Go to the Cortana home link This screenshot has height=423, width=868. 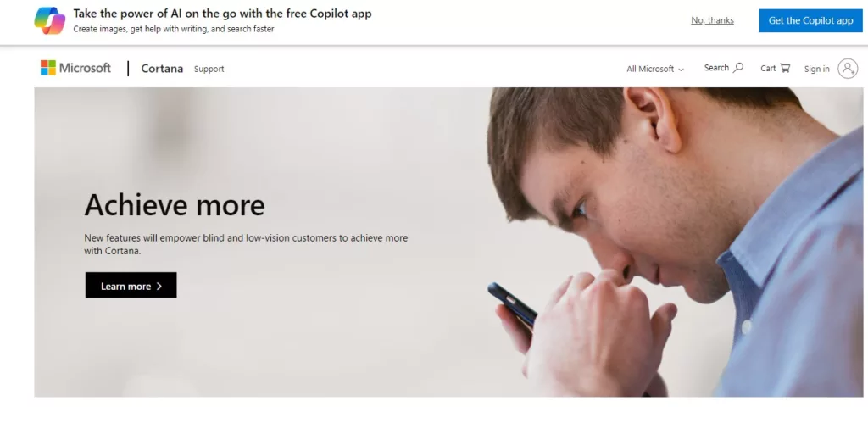point(162,68)
